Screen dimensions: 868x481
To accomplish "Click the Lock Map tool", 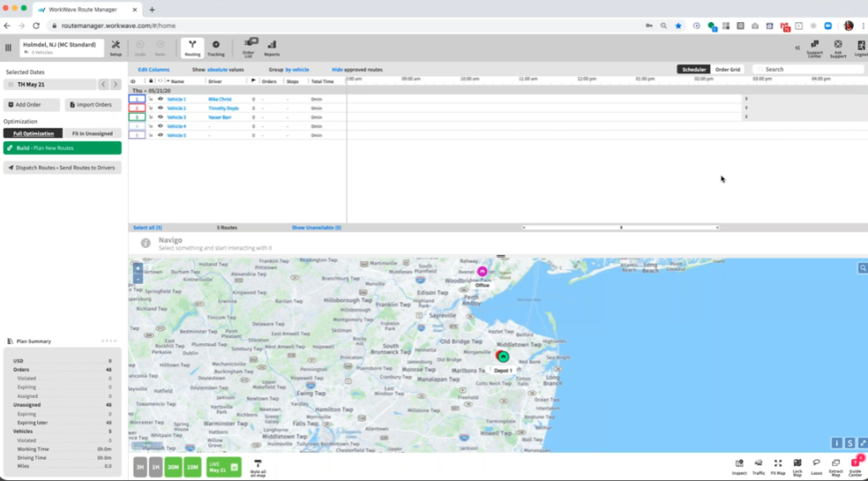I will click(x=797, y=467).
